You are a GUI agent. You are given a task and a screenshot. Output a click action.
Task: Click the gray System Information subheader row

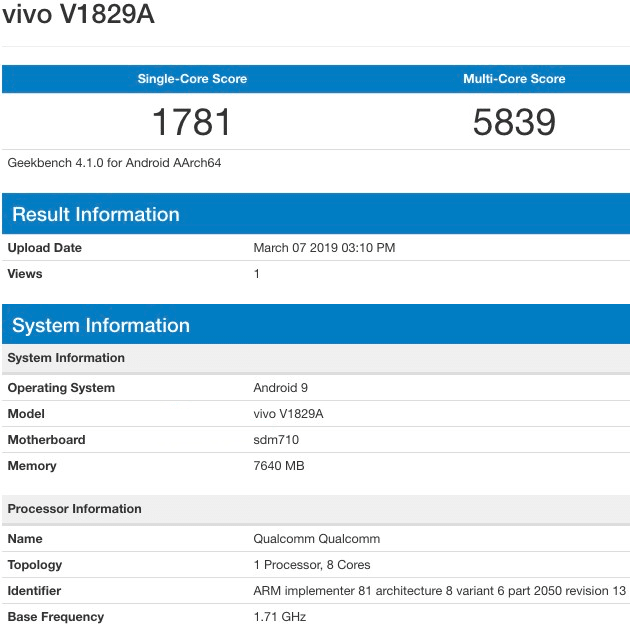coord(316,358)
